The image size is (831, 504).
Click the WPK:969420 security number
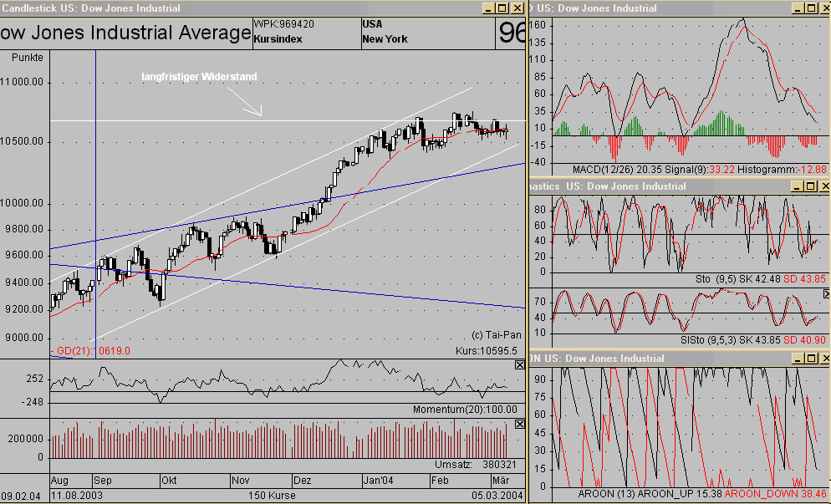point(284,24)
